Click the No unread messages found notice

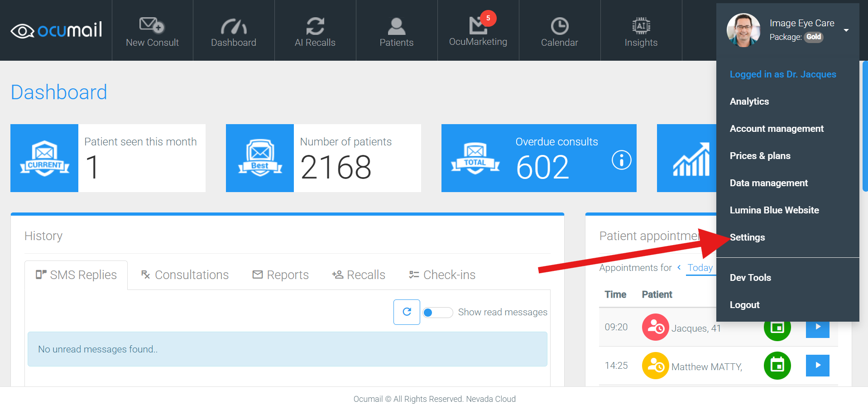[x=288, y=349]
